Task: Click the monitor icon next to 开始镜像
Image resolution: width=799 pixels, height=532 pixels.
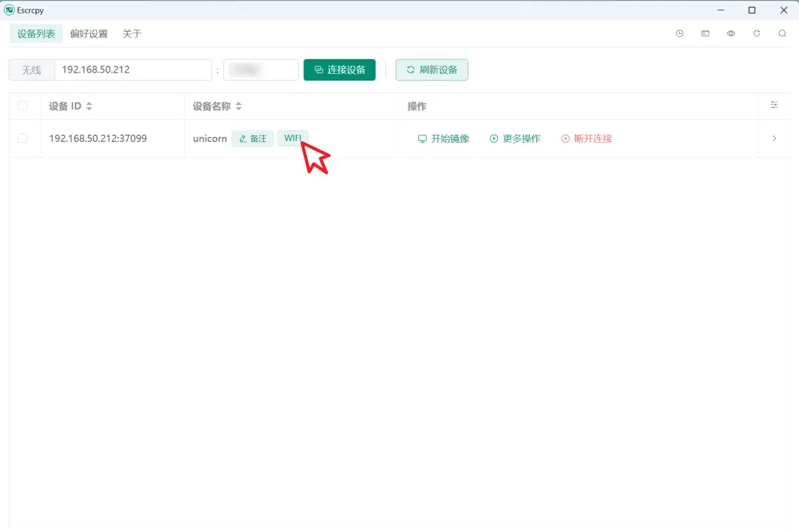Action: [x=422, y=138]
